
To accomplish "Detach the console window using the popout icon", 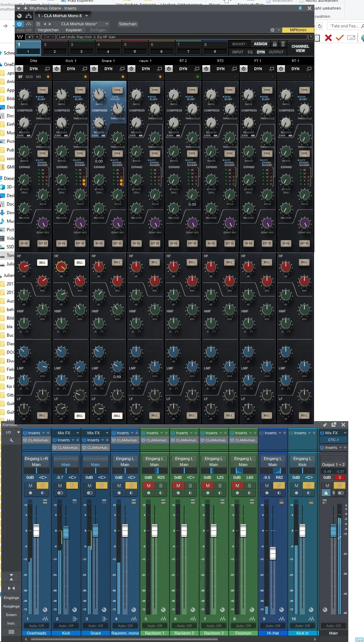I will click(x=334, y=425).
